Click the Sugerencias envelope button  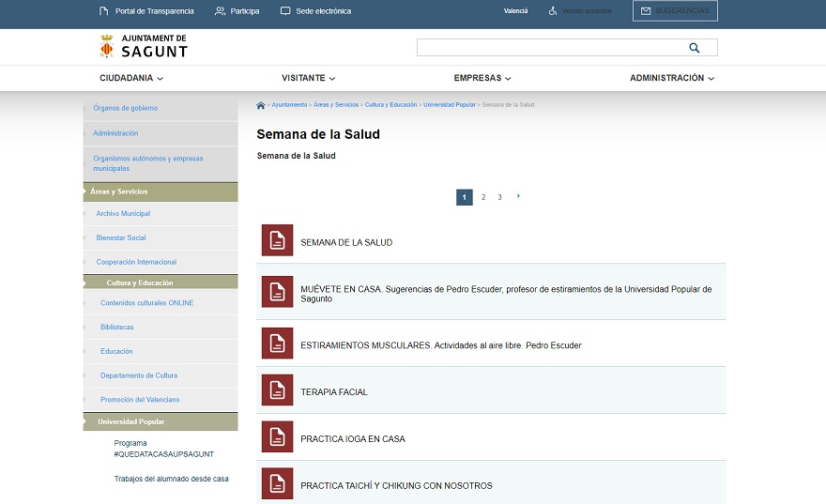point(675,11)
